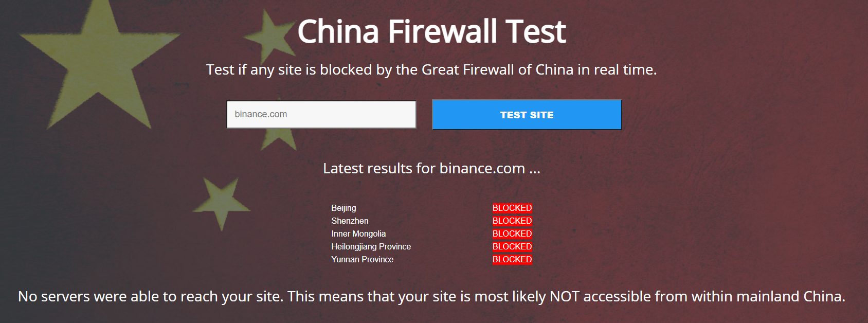Click the TEST SITE button
Image resolution: width=868 pixels, height=323 pixels.
[x=527, y=115]
